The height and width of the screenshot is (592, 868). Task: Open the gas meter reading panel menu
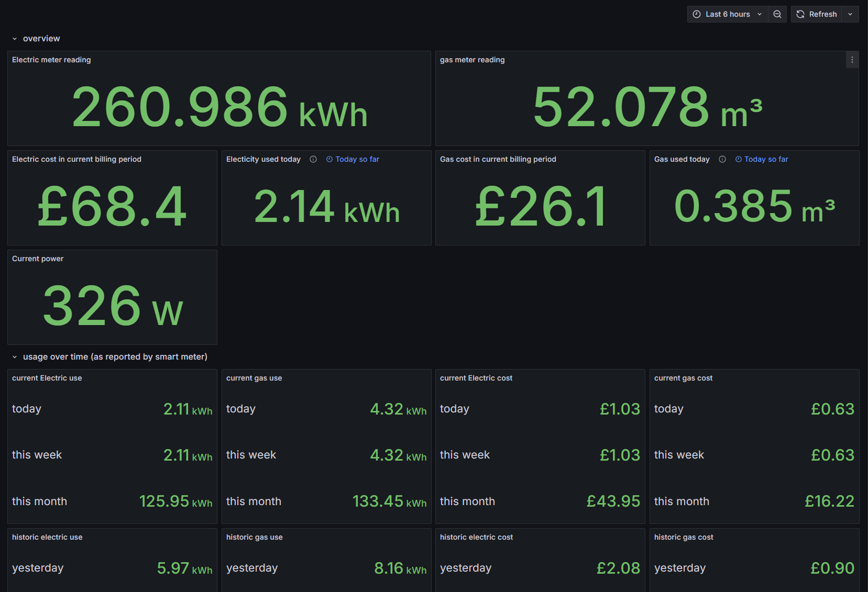[x=852, y=60]
